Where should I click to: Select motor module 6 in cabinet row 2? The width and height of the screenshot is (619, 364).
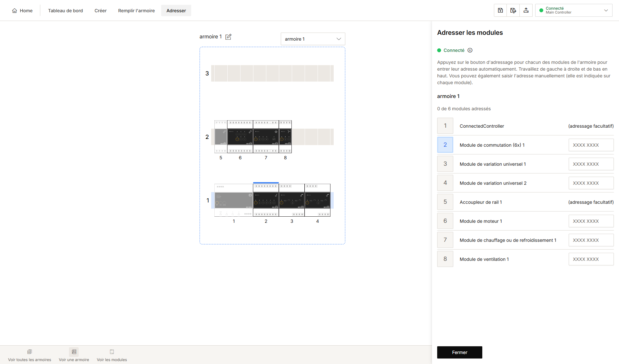[x=240, y=137]
